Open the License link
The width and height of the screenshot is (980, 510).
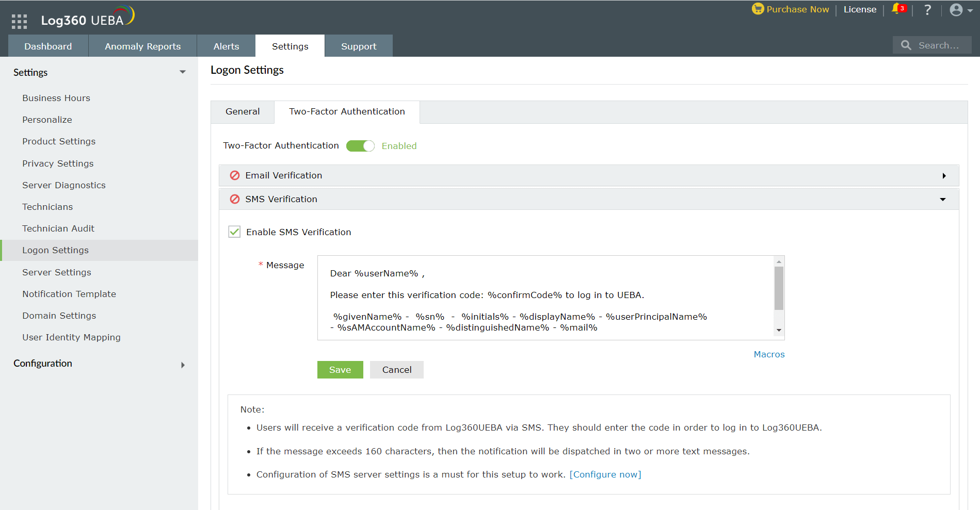860,9
